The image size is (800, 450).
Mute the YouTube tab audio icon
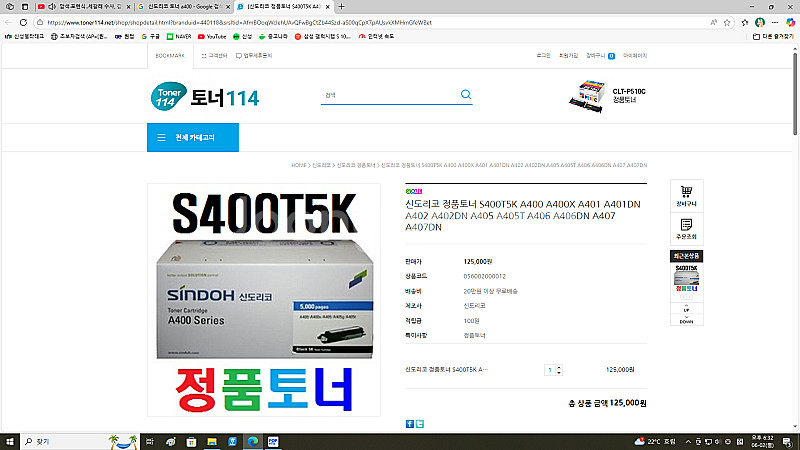coord(52,7)
